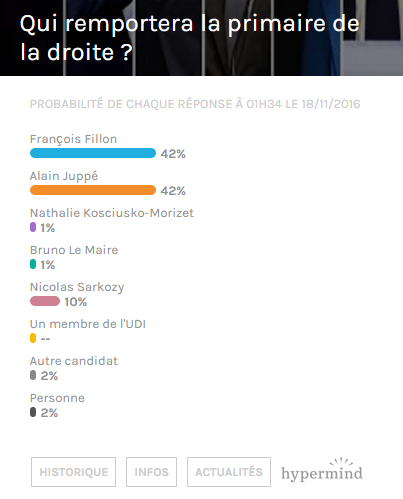
Task: Click the yellow UDI member marker
Action: tap(33, 338)
